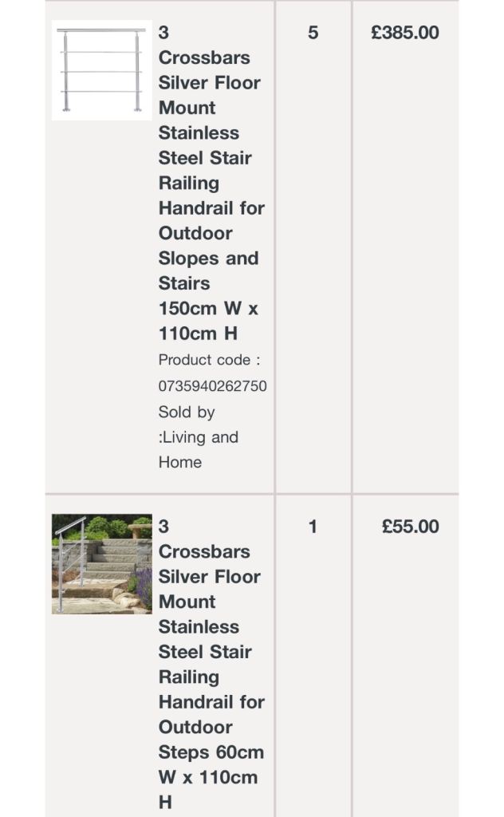Click the quantity 5 value
504x817 pixels.
313,33
